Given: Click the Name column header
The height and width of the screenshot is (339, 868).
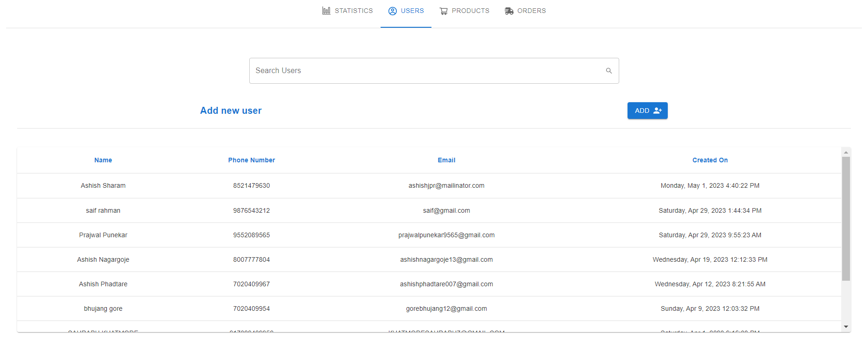Looking at the screenshot, I should click(103, 160).
